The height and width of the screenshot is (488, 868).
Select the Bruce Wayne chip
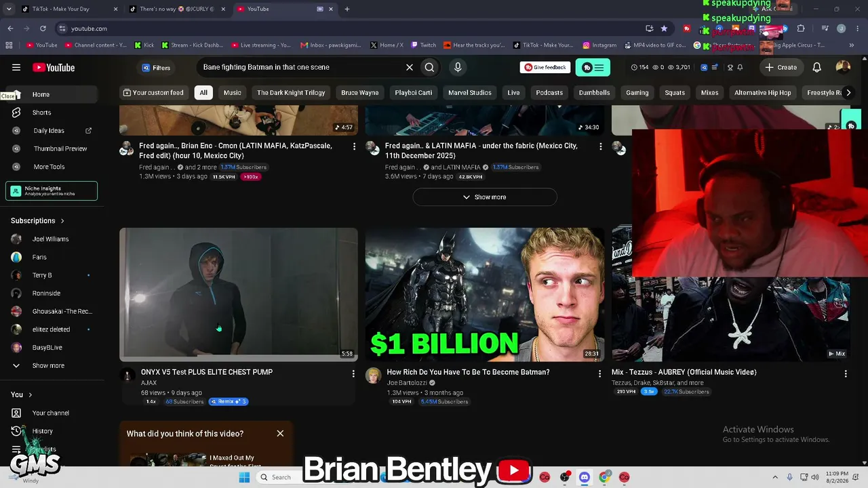pyautogui.click(x=360, y=92)
